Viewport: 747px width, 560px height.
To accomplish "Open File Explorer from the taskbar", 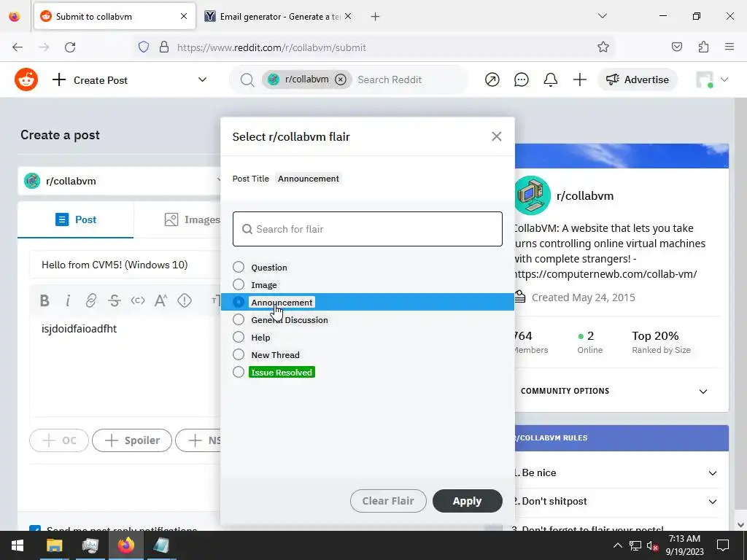I will coord(54,545).
